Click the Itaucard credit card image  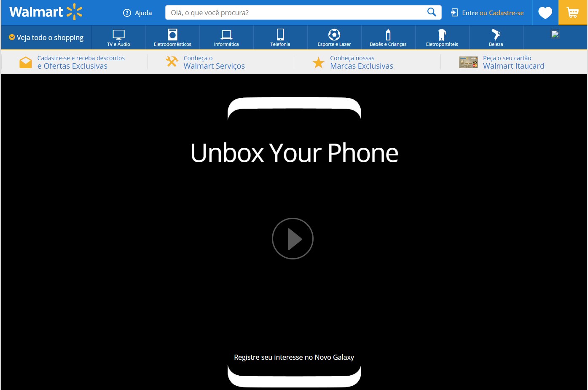click(468, 62)
